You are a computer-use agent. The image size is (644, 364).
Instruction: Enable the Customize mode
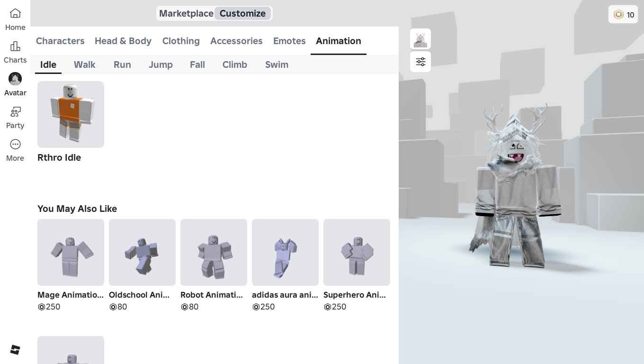point(242,13)
